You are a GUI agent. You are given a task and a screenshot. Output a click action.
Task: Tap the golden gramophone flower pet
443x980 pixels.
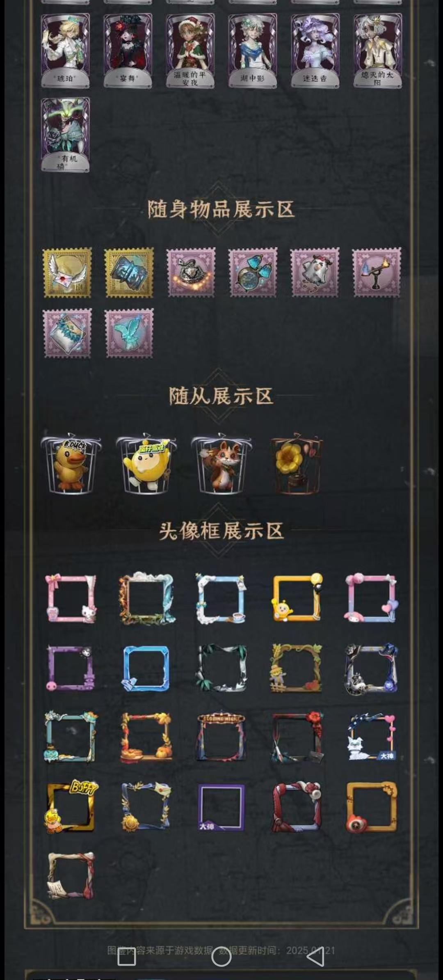(297, 463)
